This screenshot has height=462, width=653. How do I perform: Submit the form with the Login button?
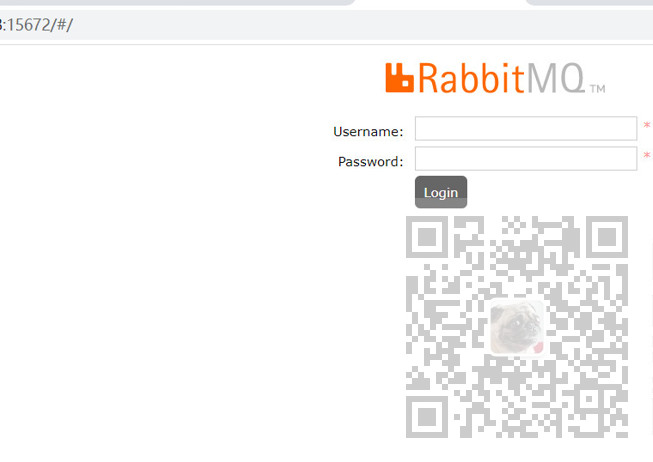coord(441,192)
